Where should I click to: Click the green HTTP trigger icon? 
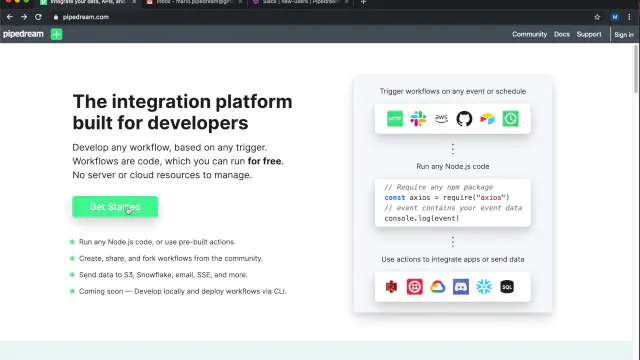[x=395, y=119]
